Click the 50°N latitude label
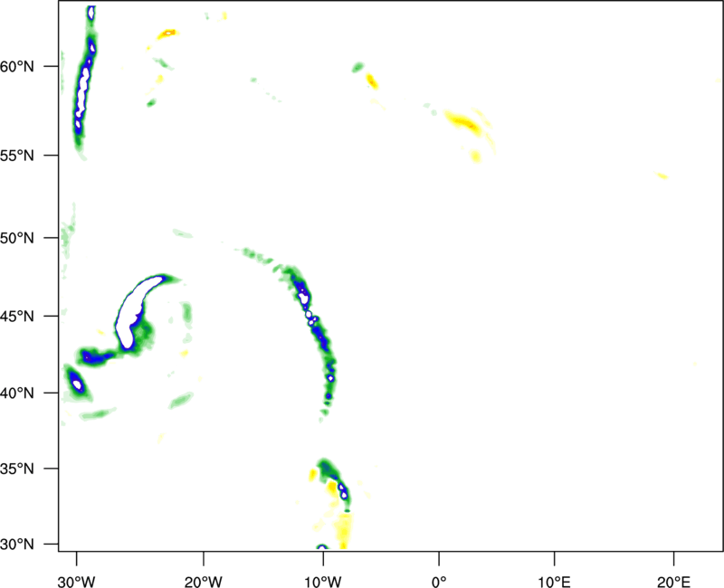The image size is (724, 588). pos(17,238)
